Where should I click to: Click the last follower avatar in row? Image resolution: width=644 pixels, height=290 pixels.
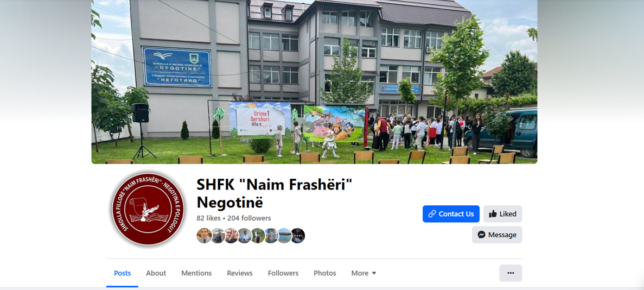coord(298,236)
